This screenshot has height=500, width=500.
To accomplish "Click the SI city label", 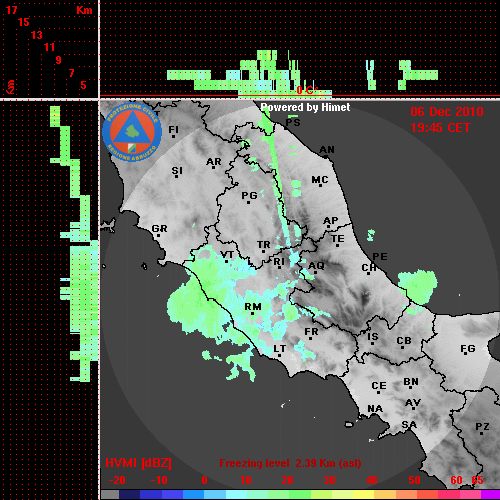I will pos(177,171).
